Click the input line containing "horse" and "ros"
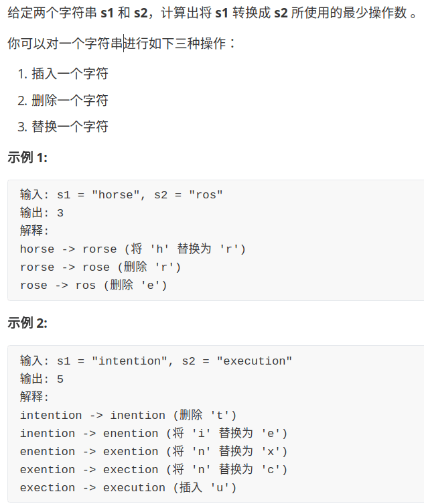 coord(121,195)
